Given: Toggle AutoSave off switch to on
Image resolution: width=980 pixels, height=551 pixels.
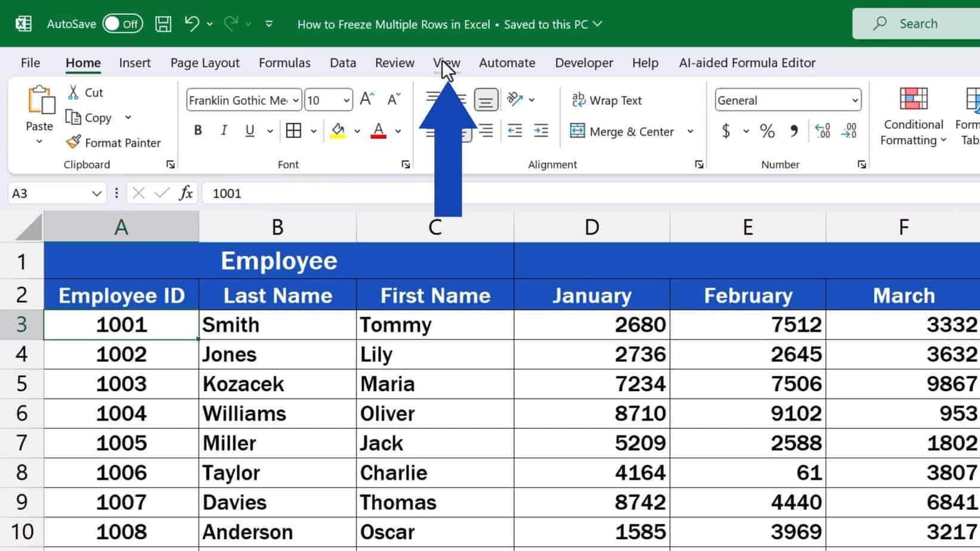Looking at the screenshot, I should point(124,24).
